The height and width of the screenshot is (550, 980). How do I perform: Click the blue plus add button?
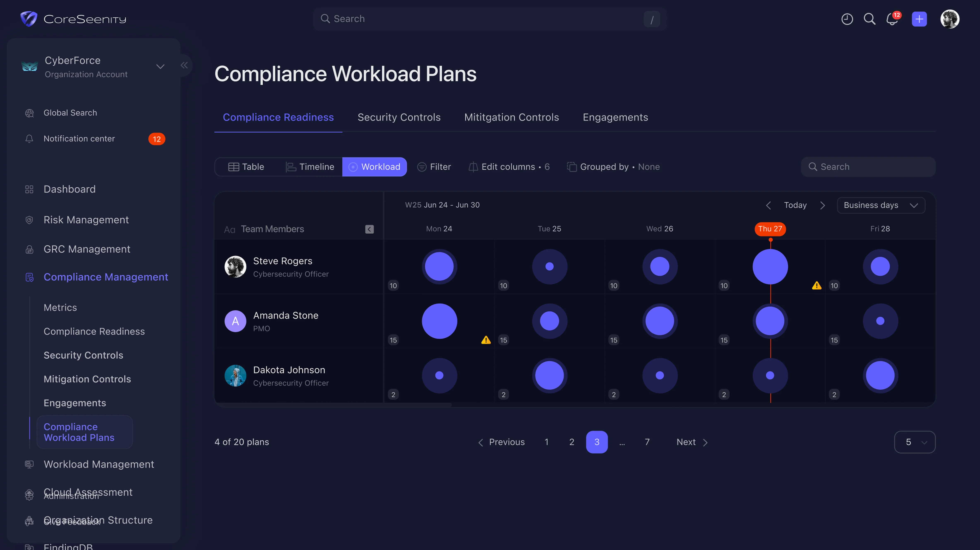[x=919, y=19]
